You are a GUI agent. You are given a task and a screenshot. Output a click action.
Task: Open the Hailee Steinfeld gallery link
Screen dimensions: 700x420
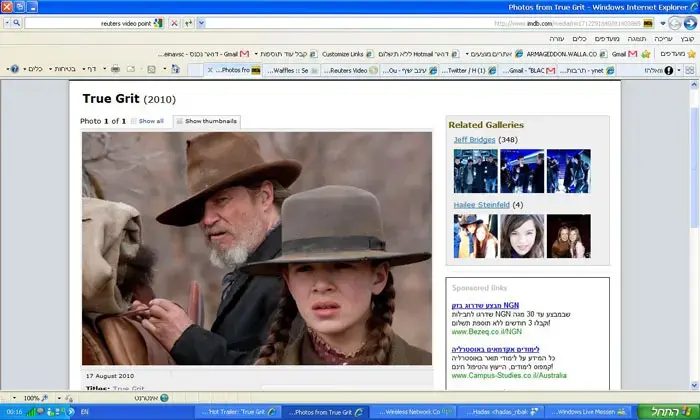coord(481,205)
